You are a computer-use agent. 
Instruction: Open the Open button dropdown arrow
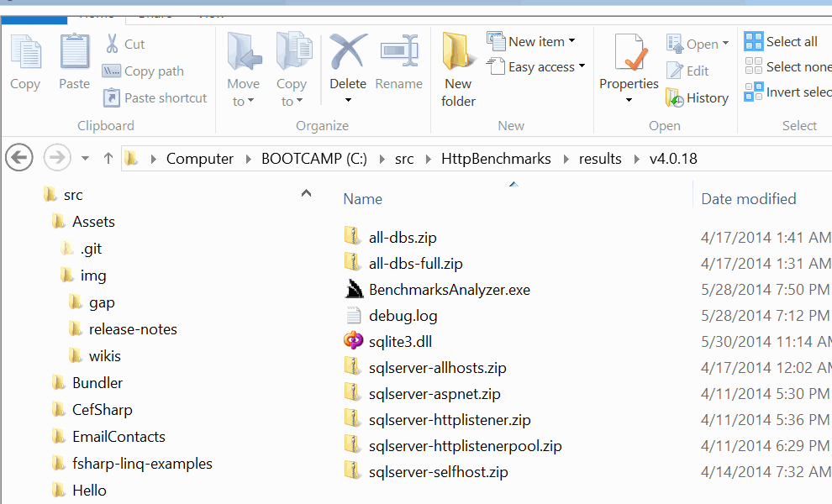point(725,44)
